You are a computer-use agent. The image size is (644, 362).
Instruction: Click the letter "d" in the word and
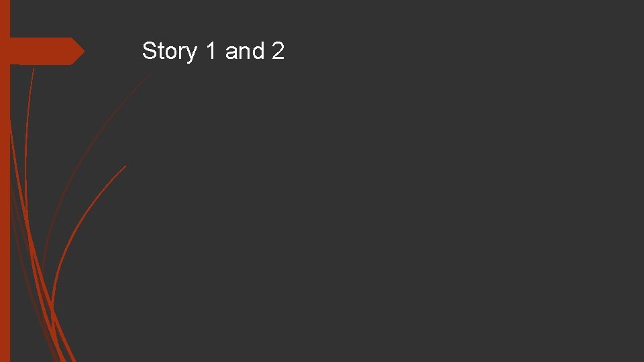(259, 51)
